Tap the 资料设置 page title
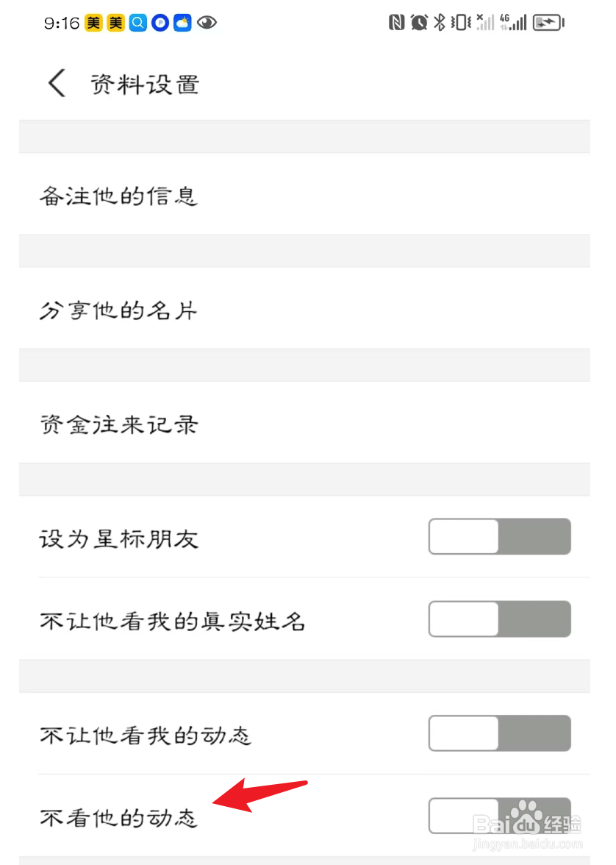The height and width of the screenshot is (865, 616). click(x=145, y=85)
